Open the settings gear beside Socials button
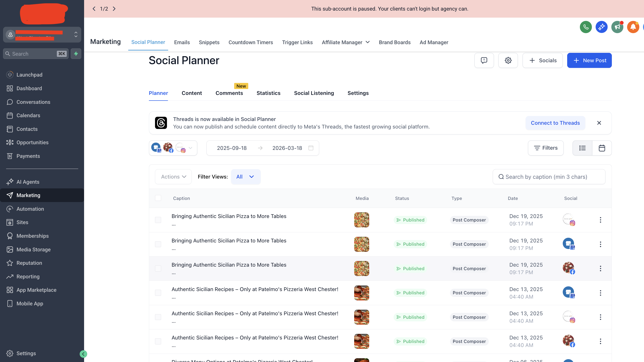The height and width of the screenshot is (362, 644). (x=508, y=60)
